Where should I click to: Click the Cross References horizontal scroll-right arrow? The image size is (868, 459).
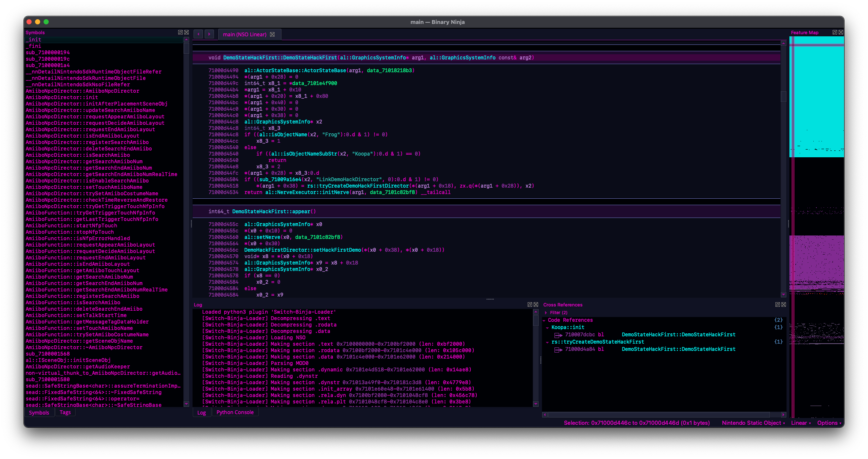point(783,415)
